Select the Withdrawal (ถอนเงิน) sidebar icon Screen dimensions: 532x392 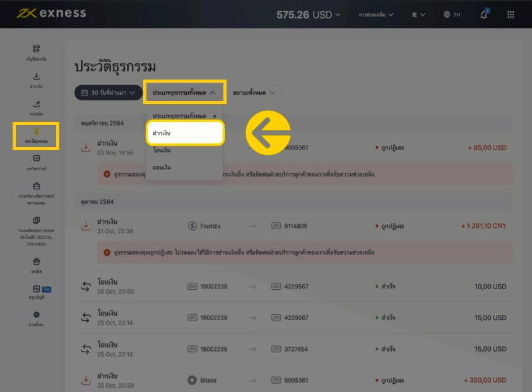click(x=35, y=106)
